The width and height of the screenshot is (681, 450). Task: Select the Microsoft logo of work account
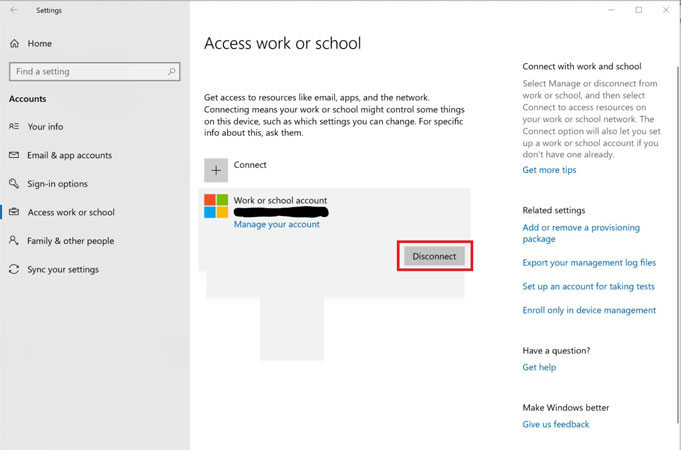[x=216, y=206]
